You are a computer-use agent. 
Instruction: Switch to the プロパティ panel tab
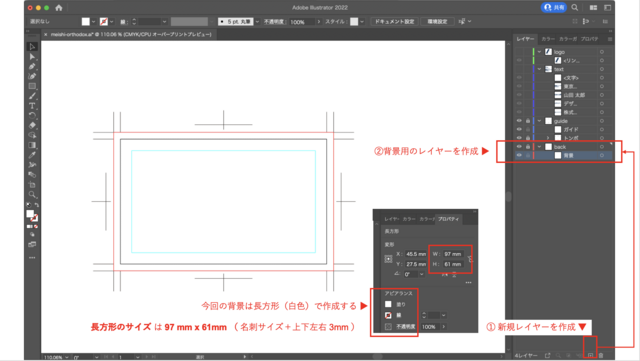point(589,39)
